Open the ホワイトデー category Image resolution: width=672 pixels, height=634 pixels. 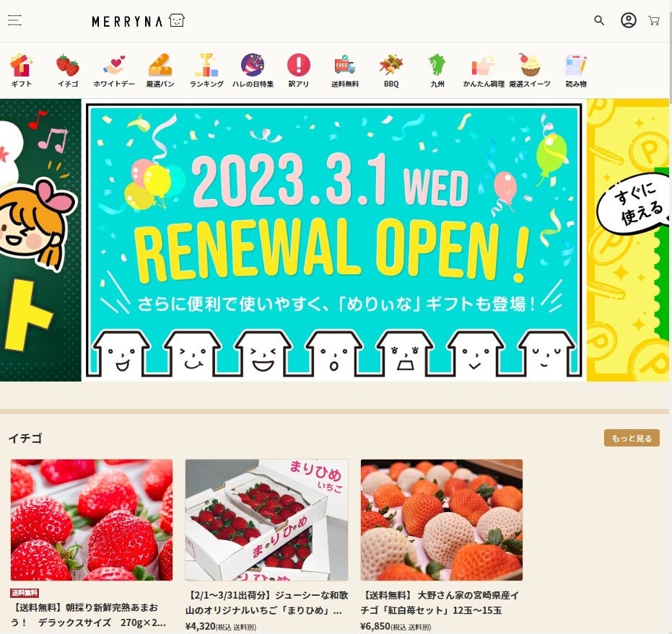point(114,71)
